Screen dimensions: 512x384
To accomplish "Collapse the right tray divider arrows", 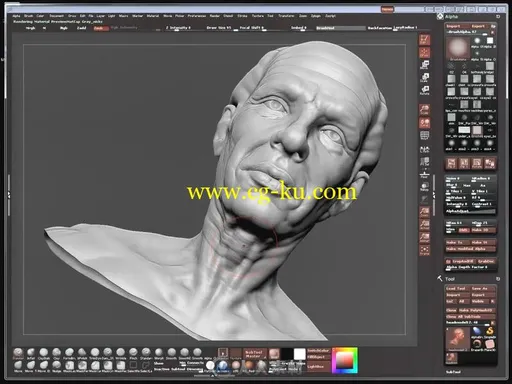I will pos(434,196).
